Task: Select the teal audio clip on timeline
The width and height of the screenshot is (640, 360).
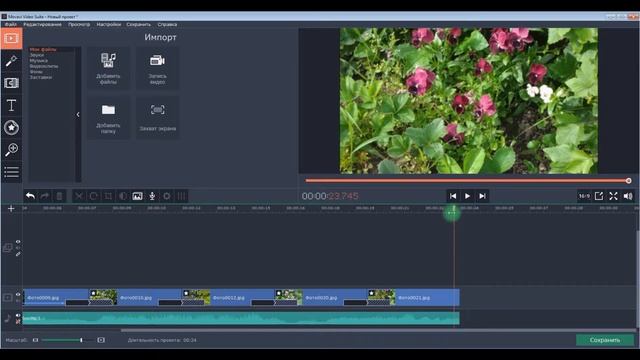Action: click(241, 318)
